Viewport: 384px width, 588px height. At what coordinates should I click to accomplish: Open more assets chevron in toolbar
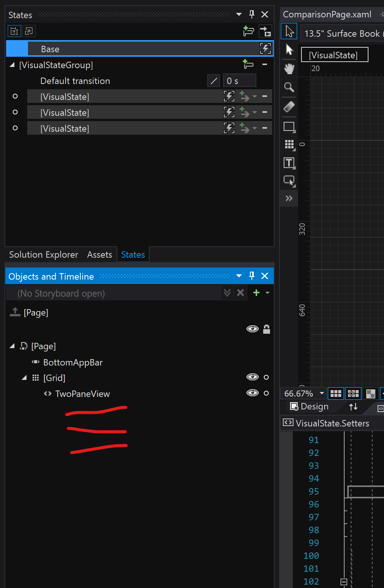[x=289, y=198]
